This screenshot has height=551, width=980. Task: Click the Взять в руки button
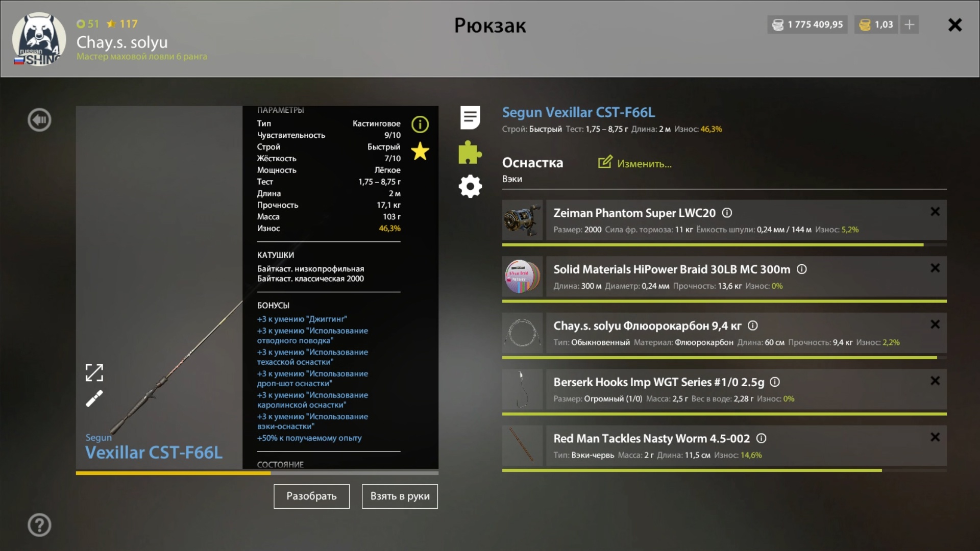click(x=400, y=496)
